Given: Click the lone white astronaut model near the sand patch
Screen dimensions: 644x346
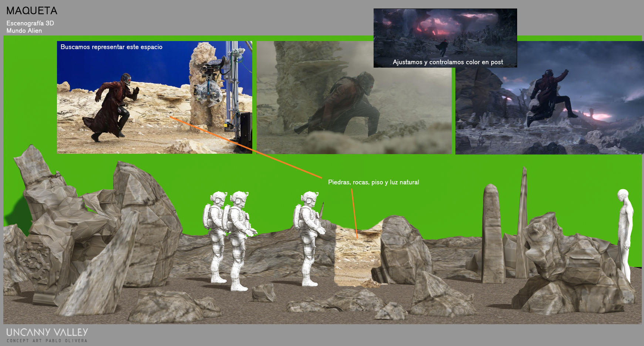Looking at the screenshot, I should [308, 238].
